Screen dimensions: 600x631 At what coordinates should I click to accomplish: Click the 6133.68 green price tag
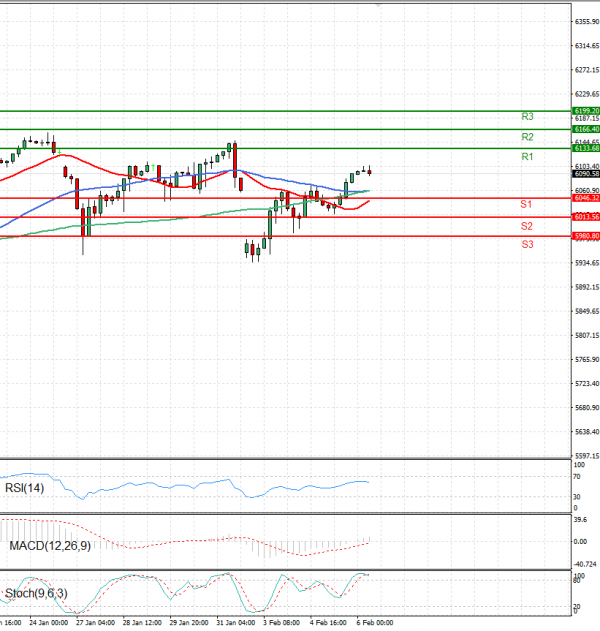(x=585, y=148)
